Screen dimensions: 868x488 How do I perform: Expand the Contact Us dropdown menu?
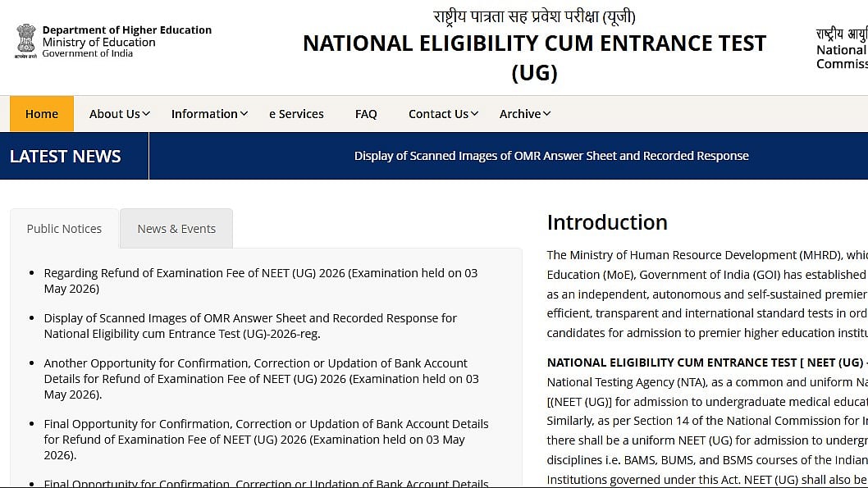[443, 114]
